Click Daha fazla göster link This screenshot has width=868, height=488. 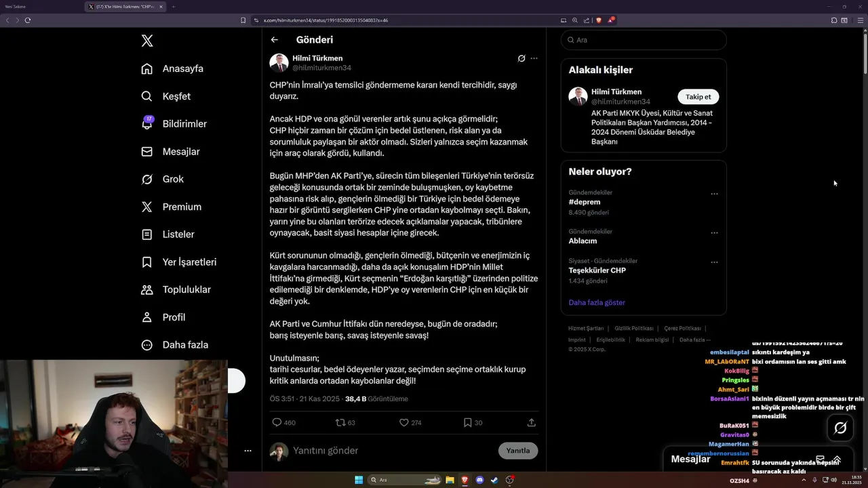coord(597,302)
